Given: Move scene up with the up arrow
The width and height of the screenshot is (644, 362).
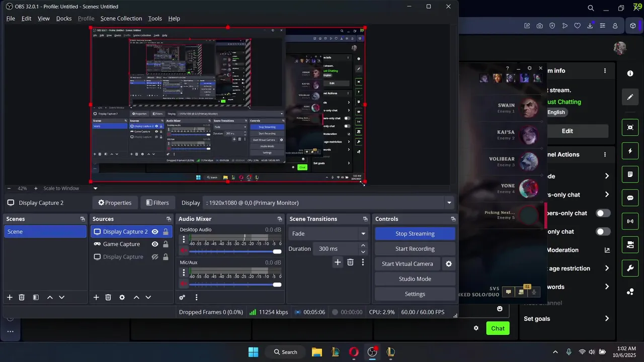Looking at the screenshot, I should (50, 297).
